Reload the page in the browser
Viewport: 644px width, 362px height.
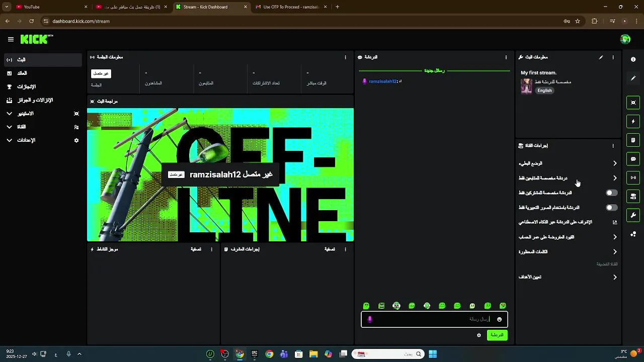(31, 21)
